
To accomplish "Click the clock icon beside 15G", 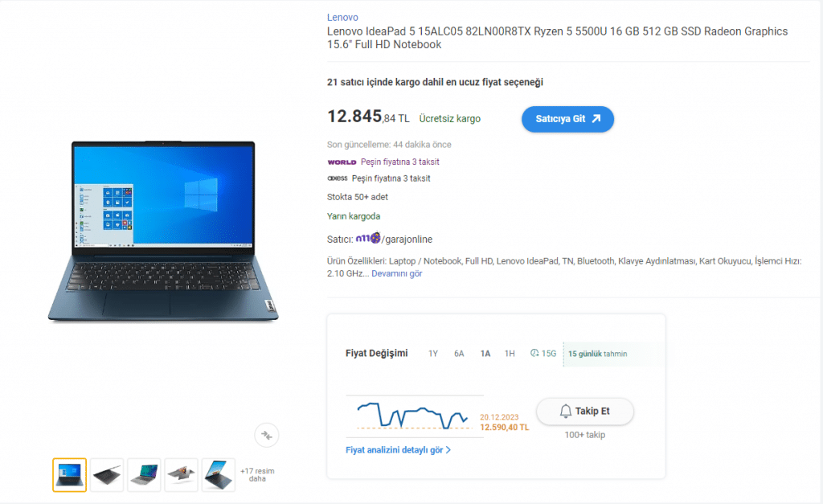I will [x=534, y=354].
